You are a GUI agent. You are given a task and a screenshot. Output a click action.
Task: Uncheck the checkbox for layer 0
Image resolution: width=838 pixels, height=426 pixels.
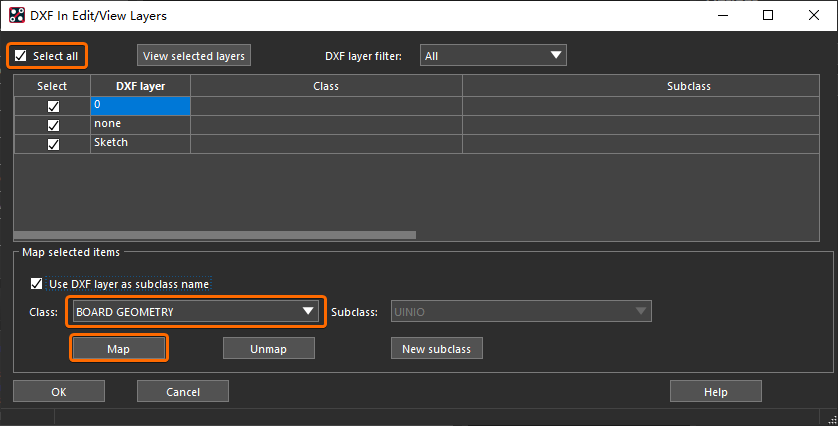pyautogui.click(x=53, y=106)
